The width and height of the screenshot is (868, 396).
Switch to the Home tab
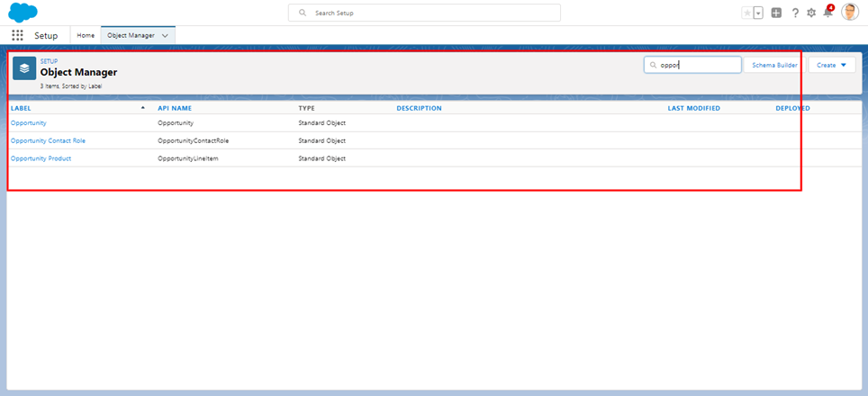point(86,35)
